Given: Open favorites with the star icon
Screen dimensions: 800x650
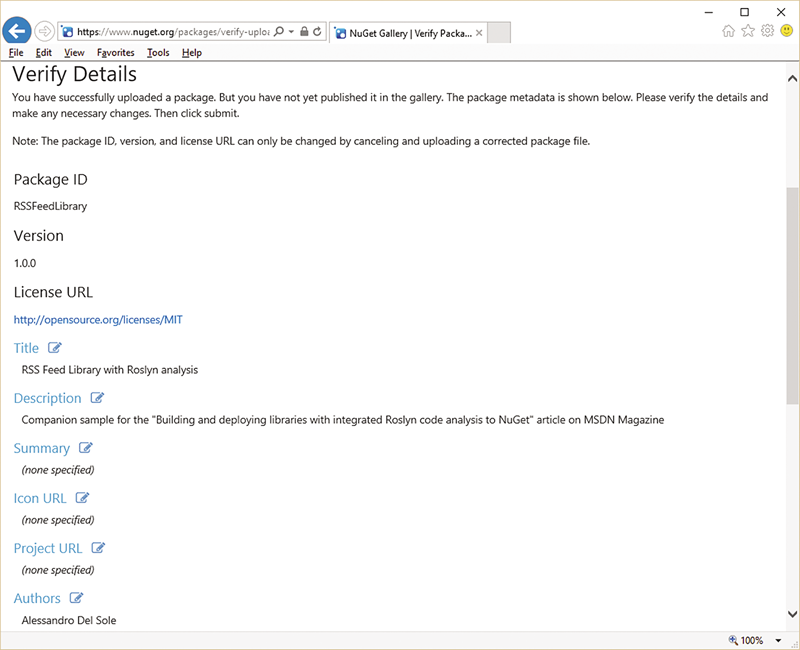Looking at the screenshot, I should coord(748,31).
